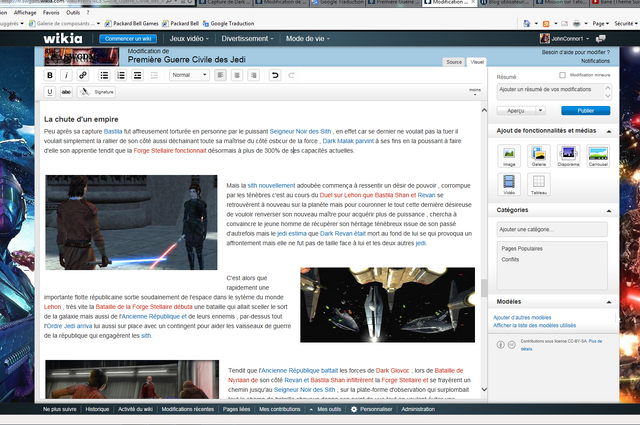Check the Modification mineure checkbox
Image resolution: width=640 pixels, height=425 pixels.
[562, 75]
